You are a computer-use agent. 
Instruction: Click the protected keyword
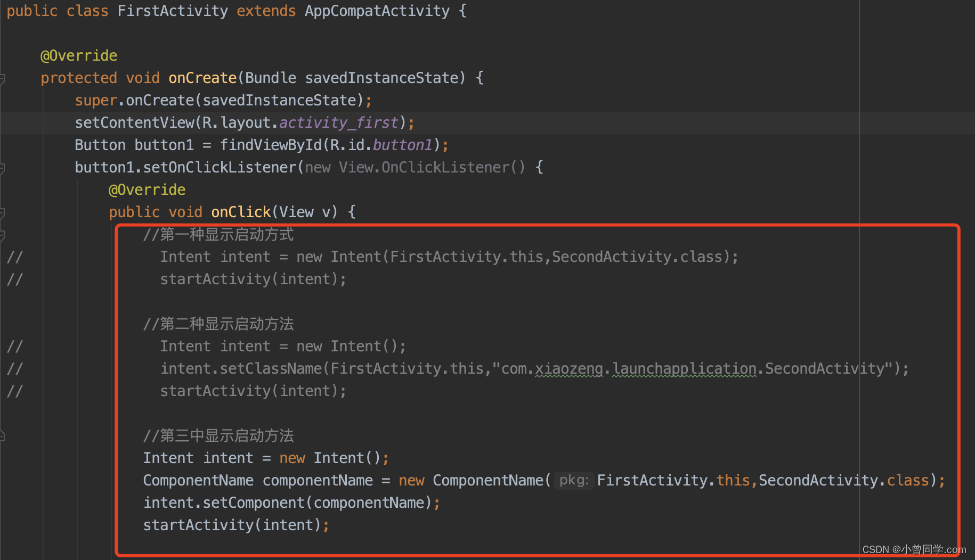(x=79, y=78)
